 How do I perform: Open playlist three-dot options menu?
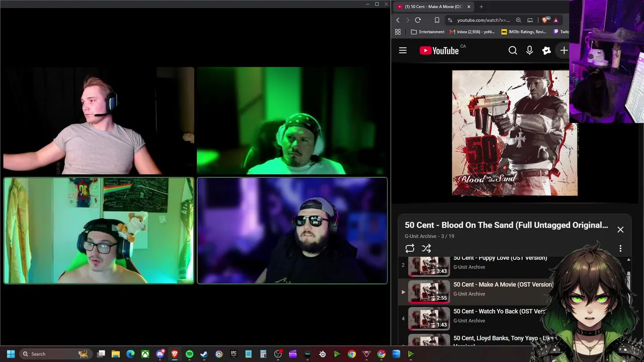620,248
